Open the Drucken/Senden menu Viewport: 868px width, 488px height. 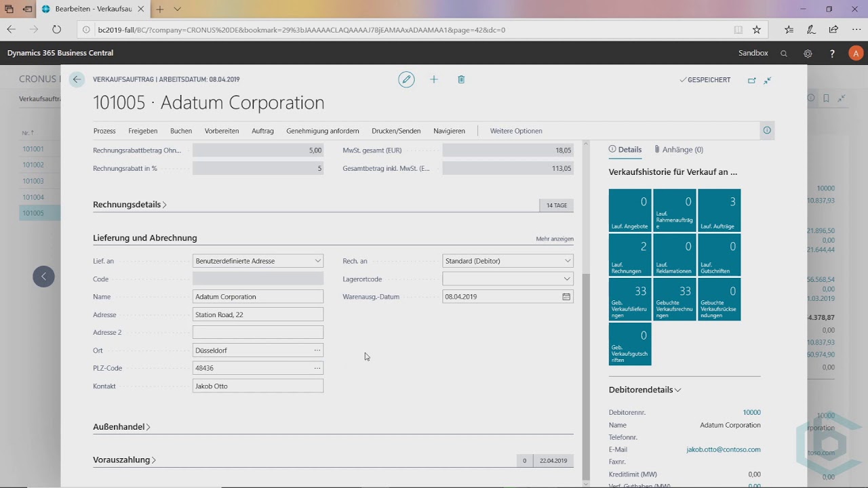click(396, 131)
